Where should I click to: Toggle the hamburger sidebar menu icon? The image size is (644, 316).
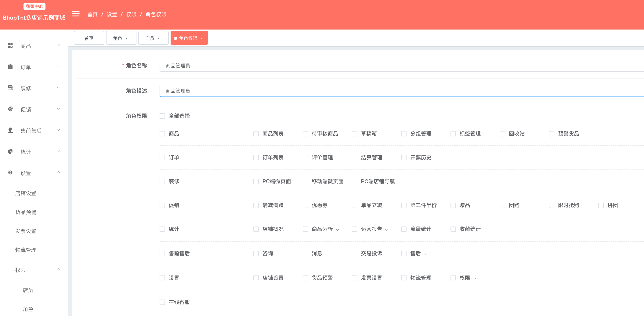[76, 14]
